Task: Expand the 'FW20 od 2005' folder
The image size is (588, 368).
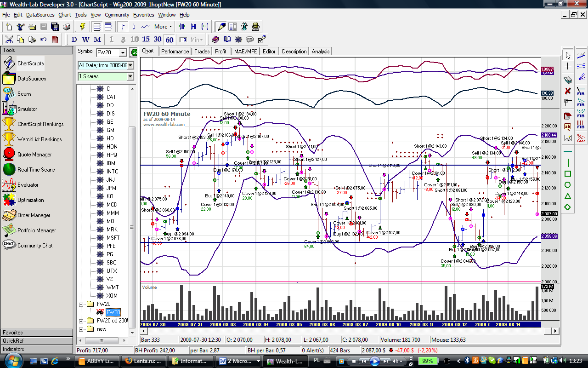Action: click(82, 321)
